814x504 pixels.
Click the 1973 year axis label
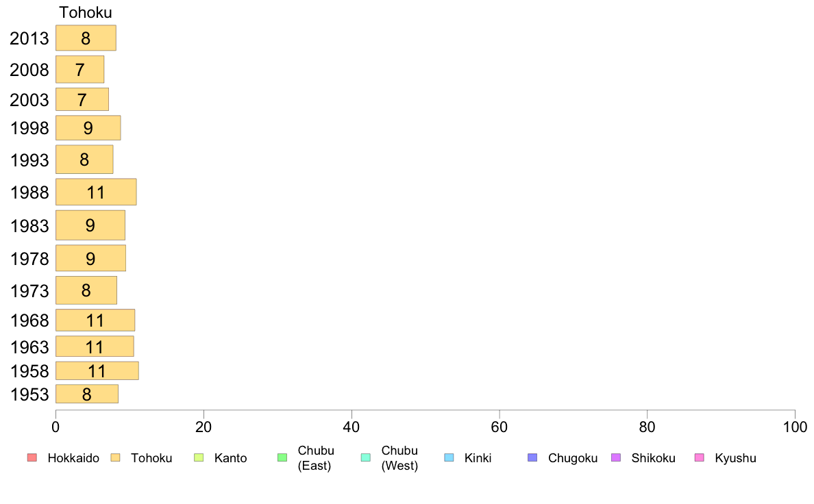click(29, 290)
